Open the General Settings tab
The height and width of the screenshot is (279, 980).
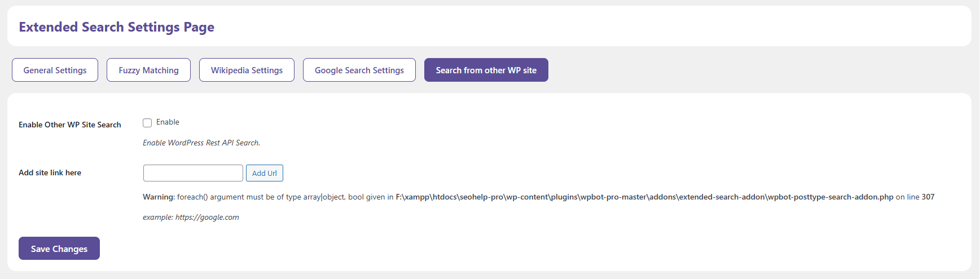tap(55, 70)
